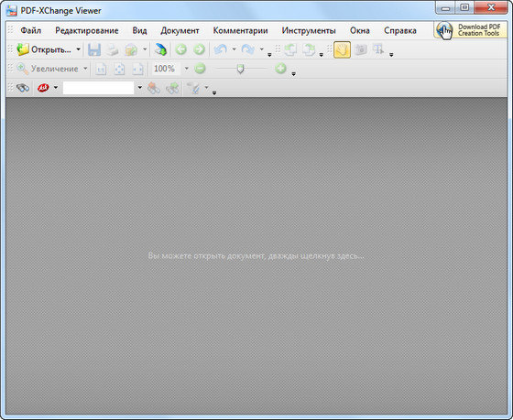Click the green Zoom Out minus
The image size is (513, 420).
coord(200,69)
